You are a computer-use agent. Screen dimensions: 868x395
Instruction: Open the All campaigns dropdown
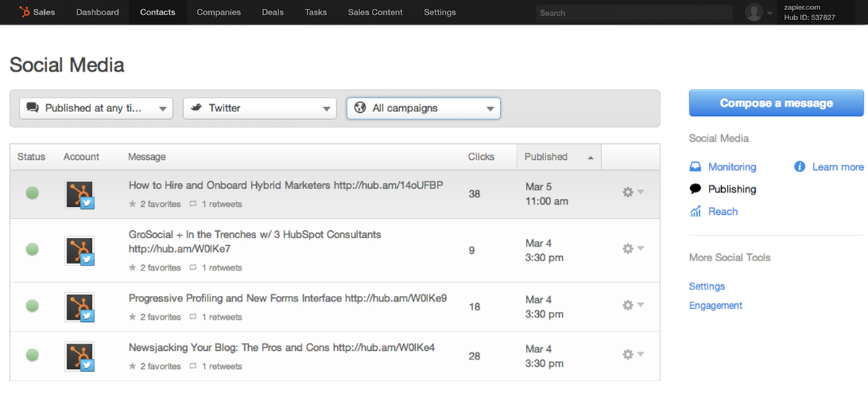click(424, 109)
